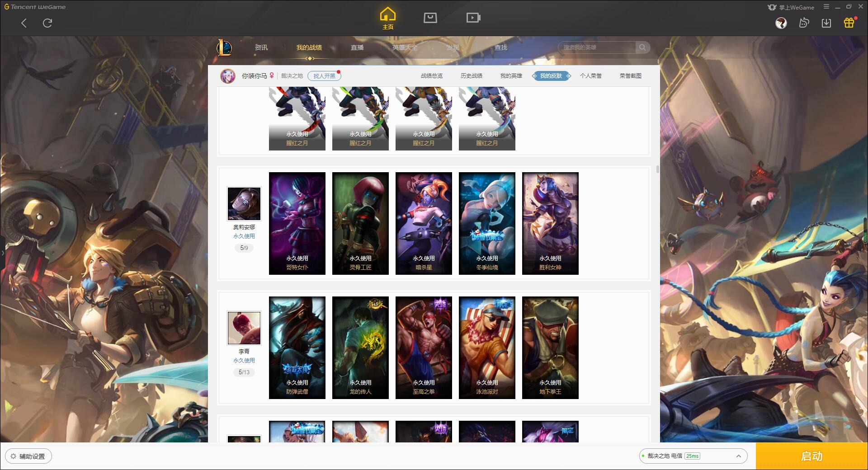The width and height of the screenshot is (868, 470).
Task: Open the yellow gift box icon
Action: 849,23
